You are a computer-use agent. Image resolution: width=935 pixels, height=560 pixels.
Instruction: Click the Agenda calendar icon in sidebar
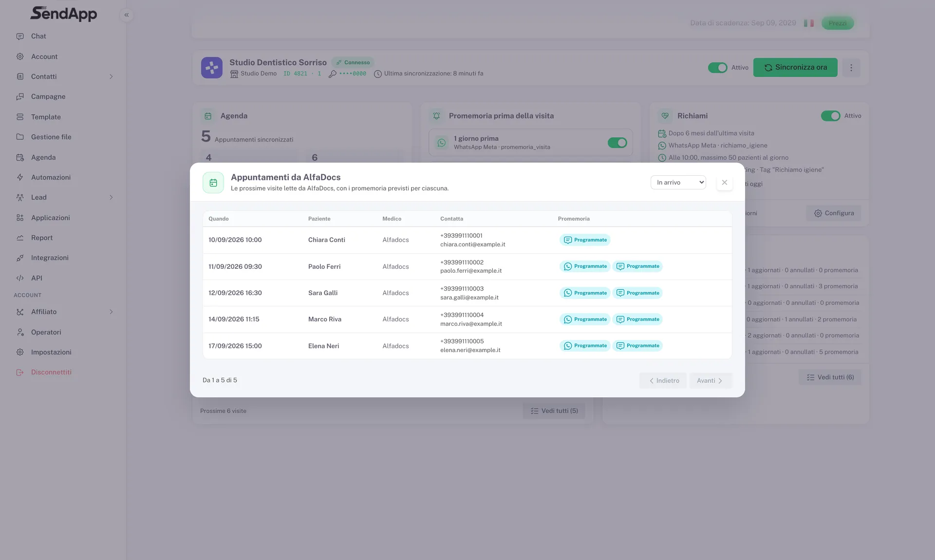pyautogui.click(x=20, y=157)
